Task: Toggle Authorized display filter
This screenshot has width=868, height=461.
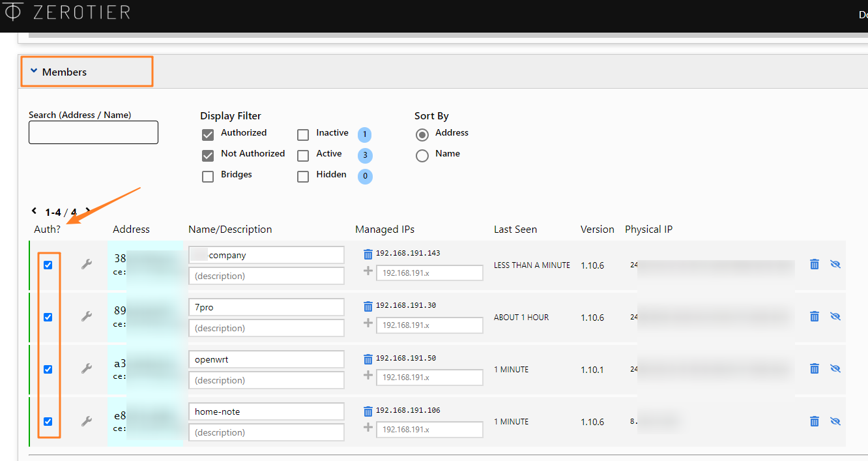Action: pyautogui.click(x=208, y=135)
